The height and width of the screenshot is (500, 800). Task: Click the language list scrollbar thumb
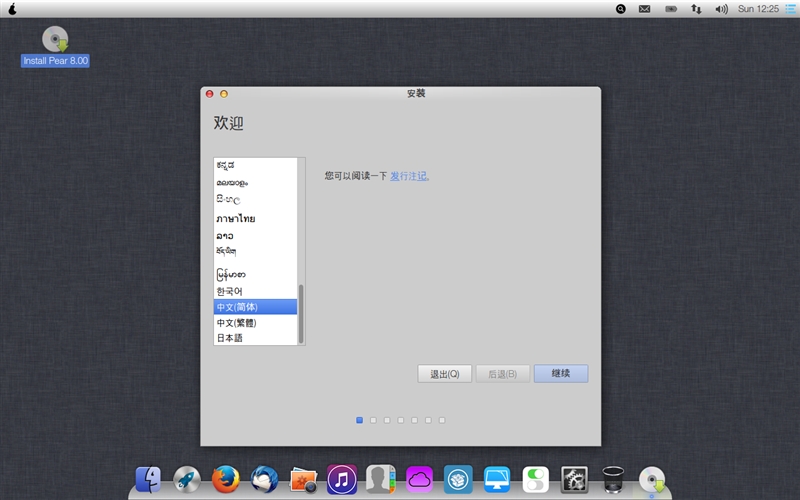pyautogui.click(x=301, y=314)
